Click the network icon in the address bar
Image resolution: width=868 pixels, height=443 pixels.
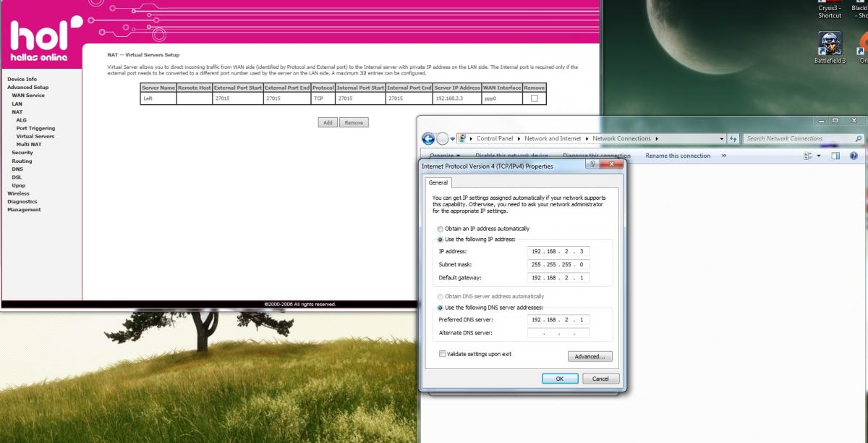coord(461,138)
